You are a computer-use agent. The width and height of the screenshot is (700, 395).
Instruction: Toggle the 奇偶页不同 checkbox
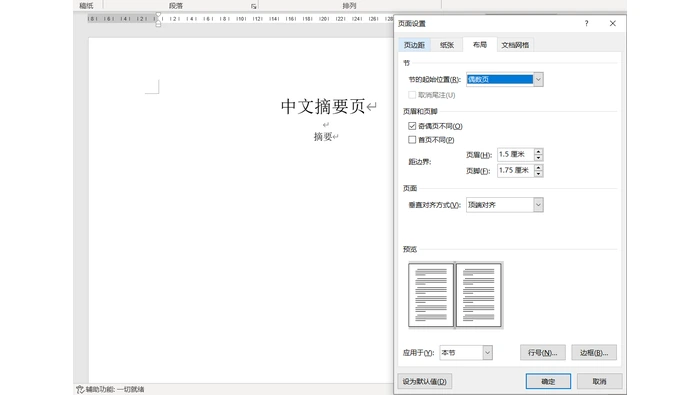tap(412, 126)
